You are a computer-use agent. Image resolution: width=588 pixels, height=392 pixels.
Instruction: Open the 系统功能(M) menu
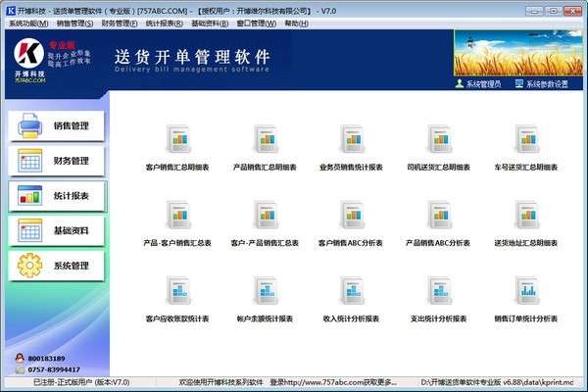point(28,24)
